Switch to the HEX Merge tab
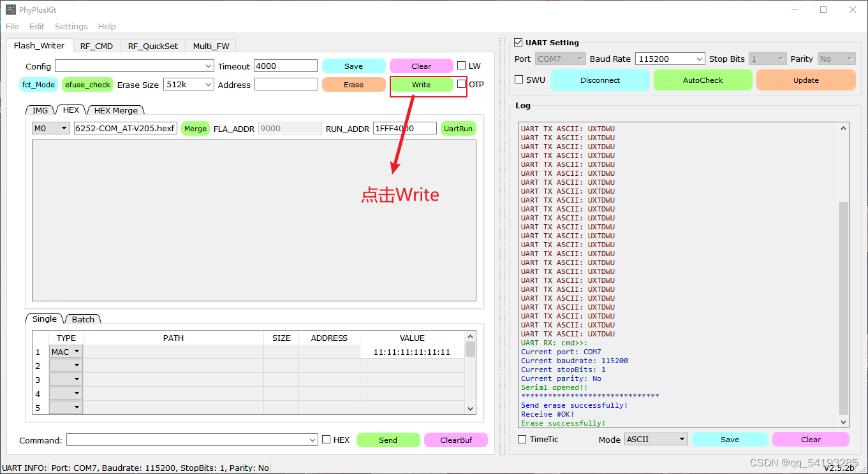The width and height of the screenshot is (868, 474). click(x=115, y=110)
